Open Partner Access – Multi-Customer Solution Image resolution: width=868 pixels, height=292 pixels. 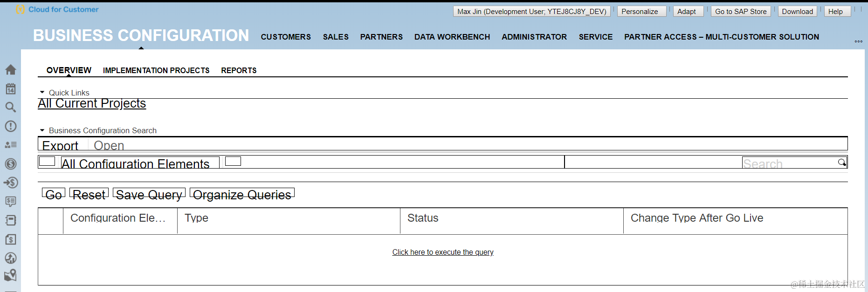722,37
